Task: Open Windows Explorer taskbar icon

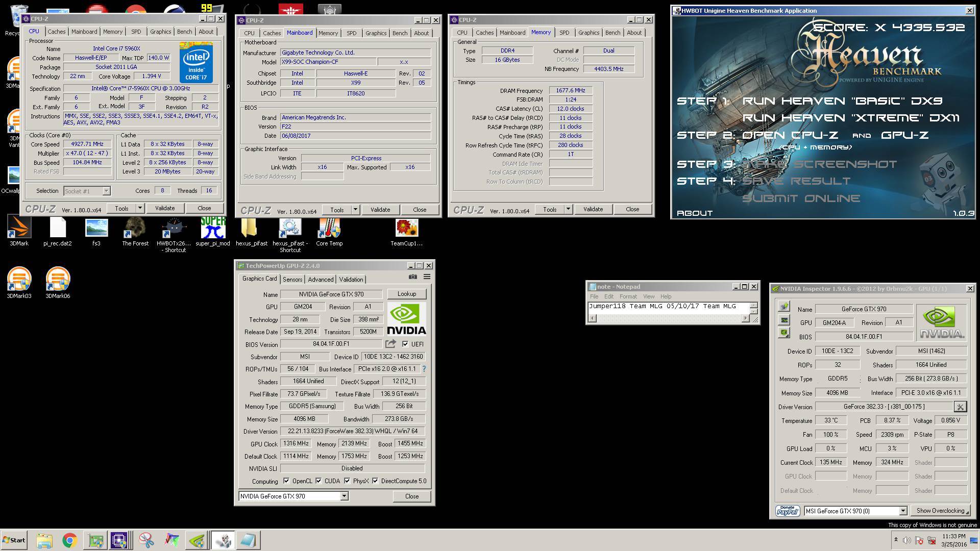Action: [44, 540]
